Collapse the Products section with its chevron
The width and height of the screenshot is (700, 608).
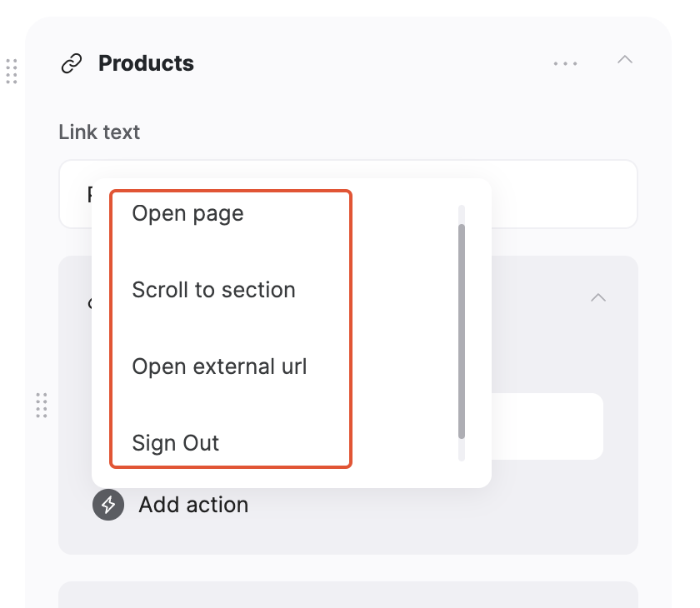pyautogui.click(x=625, y=61)
